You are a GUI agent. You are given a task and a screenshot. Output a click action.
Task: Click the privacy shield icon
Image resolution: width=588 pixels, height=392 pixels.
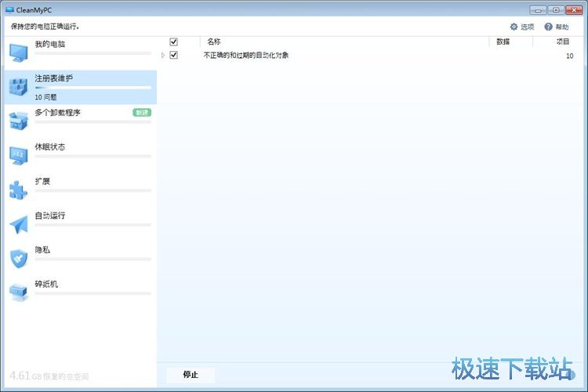coord(19,259)
